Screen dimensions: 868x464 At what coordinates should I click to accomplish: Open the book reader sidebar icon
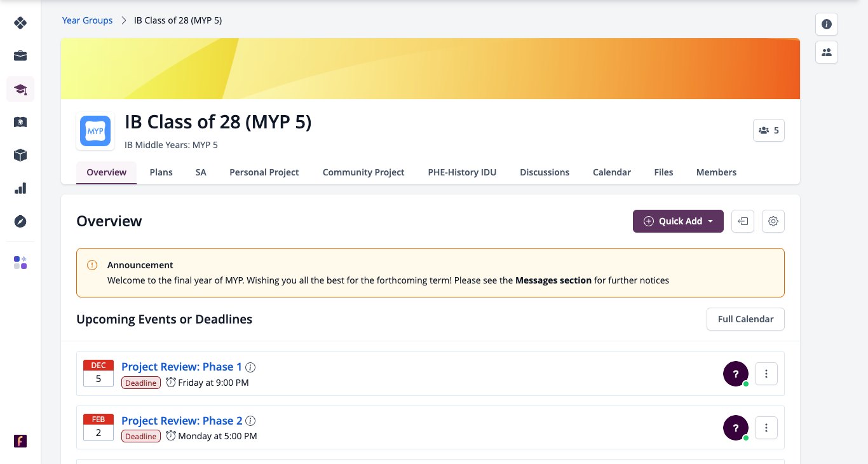tap(20, 122)
